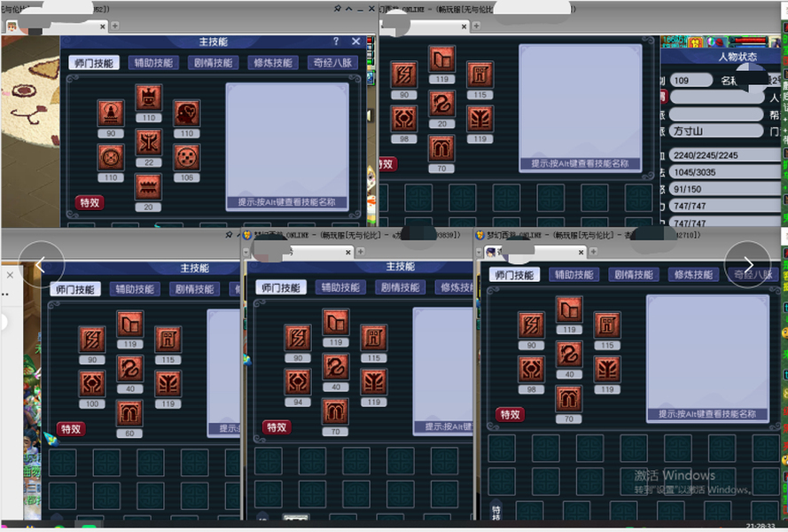Open 修炼技能 tab in window 2710
Viewport: 788px width, 532px height.
pyautogui.click(x=693, y=275)
